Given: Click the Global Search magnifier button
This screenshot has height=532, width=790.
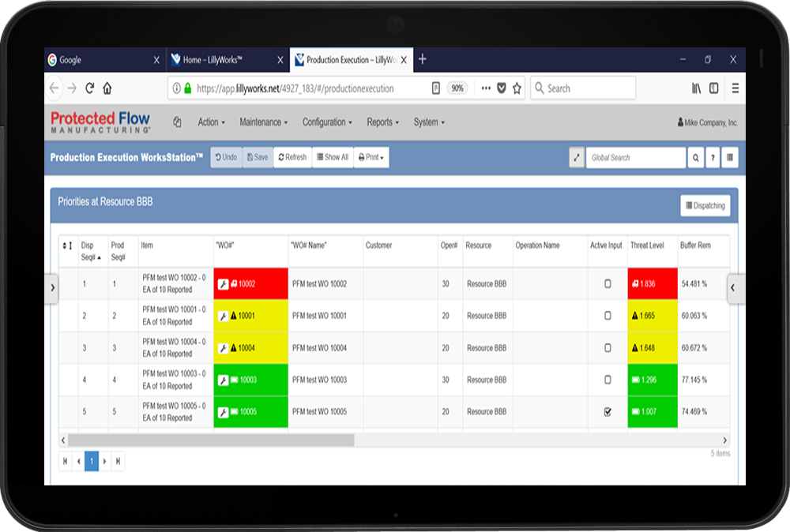Looking at the screenshot, I should click(x=696, y=158).
